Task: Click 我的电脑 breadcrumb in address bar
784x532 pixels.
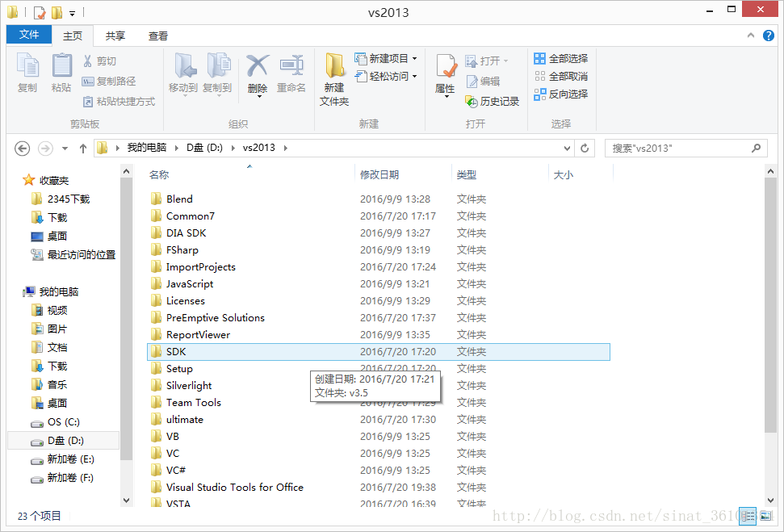Action: (146, 148)
